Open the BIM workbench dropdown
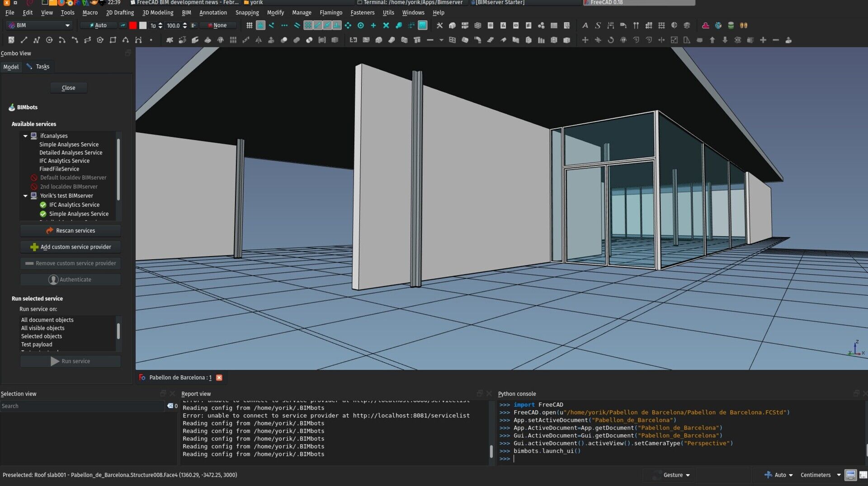The image size is (868, 486). click(x=40, y=25)
